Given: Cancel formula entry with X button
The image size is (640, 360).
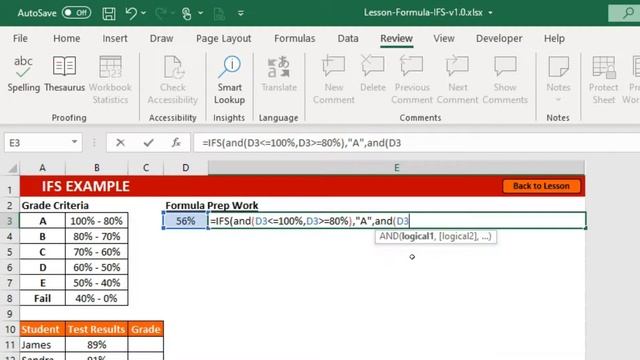Looking at the screenshot, I should point(120,143).
